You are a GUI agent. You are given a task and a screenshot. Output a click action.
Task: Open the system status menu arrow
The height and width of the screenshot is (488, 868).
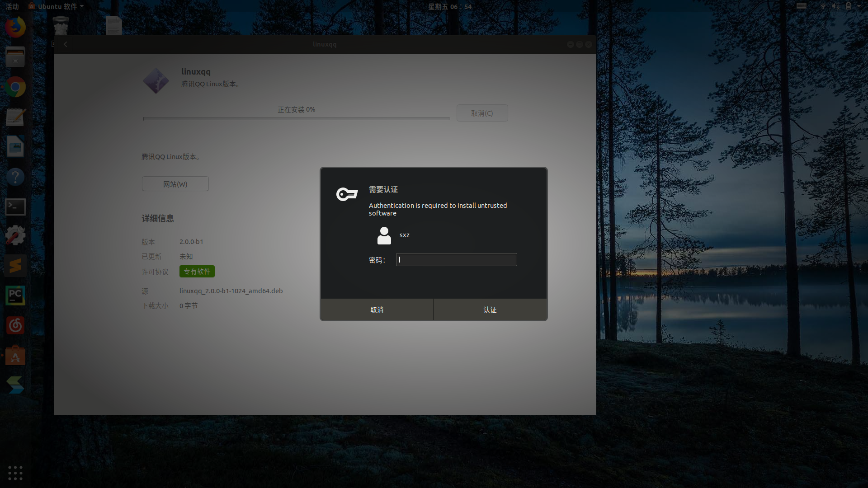click(x=859, y=6)
